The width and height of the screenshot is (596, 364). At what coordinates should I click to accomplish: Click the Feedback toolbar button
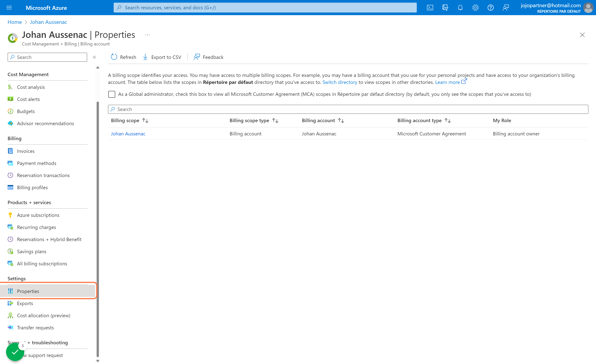click(209, 57)
